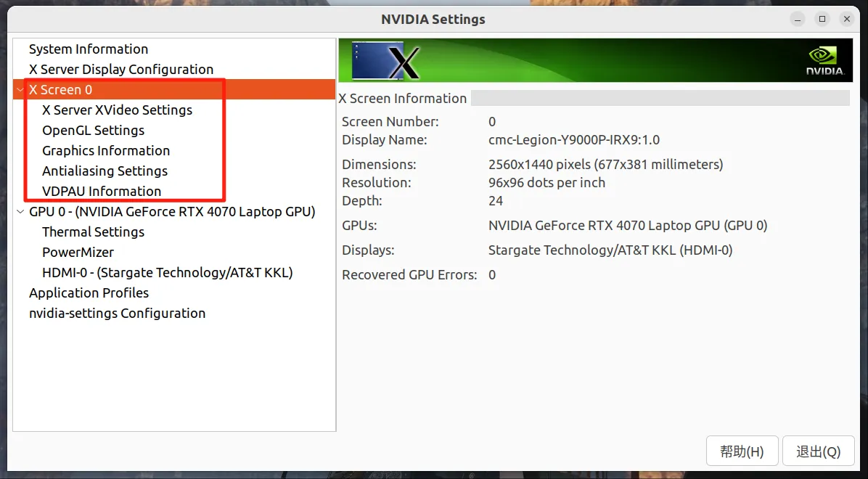Show Graphics Information page

pyautogui.click(x=106, y=151)
